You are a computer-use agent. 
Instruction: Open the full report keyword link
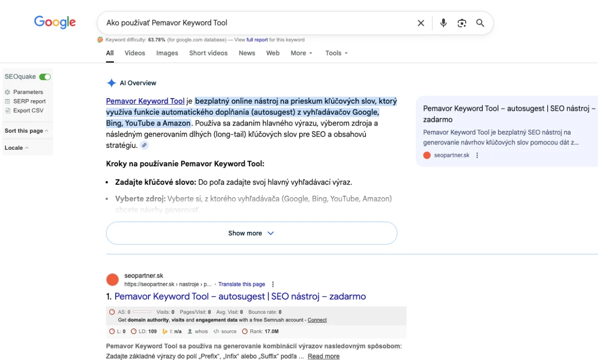(x=257, y=40)
